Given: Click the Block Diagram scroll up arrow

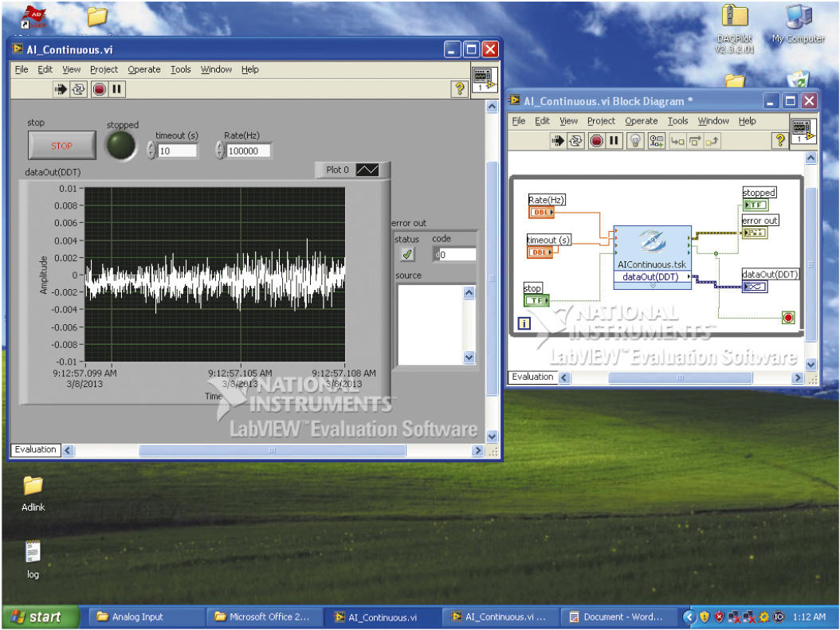Looking at the screenshot, I should (x=811, y=158).
